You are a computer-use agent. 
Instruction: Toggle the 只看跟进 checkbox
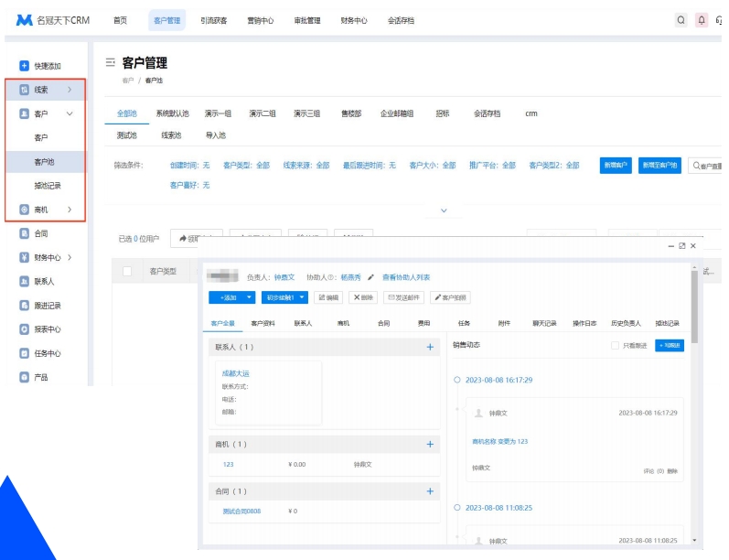coord(615,345)
